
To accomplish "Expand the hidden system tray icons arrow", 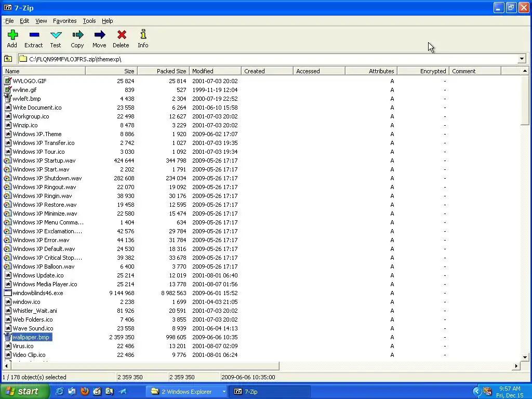I will coord(477,392).
